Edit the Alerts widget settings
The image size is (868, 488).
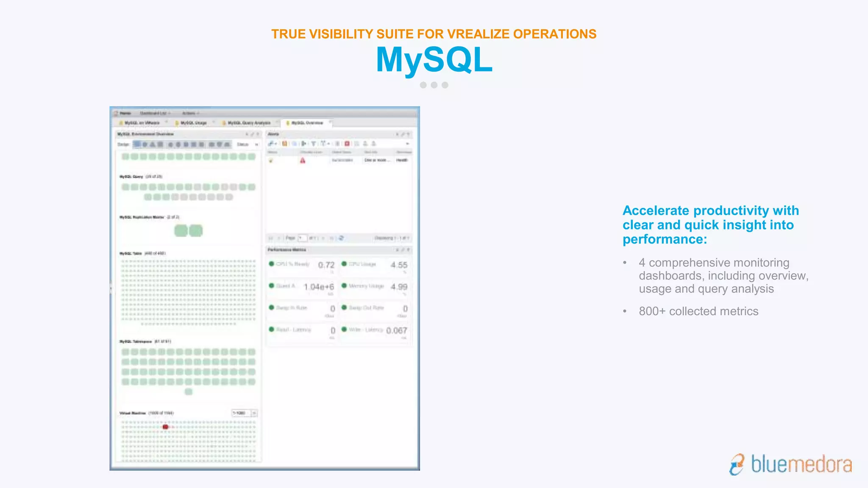tap(403, 134)
